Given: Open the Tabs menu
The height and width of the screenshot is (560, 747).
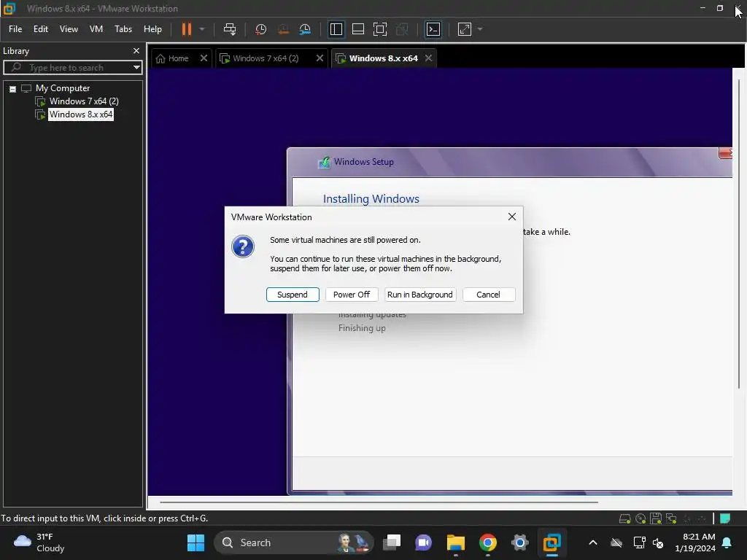Looking at the screenshot, I should (123, 29).
